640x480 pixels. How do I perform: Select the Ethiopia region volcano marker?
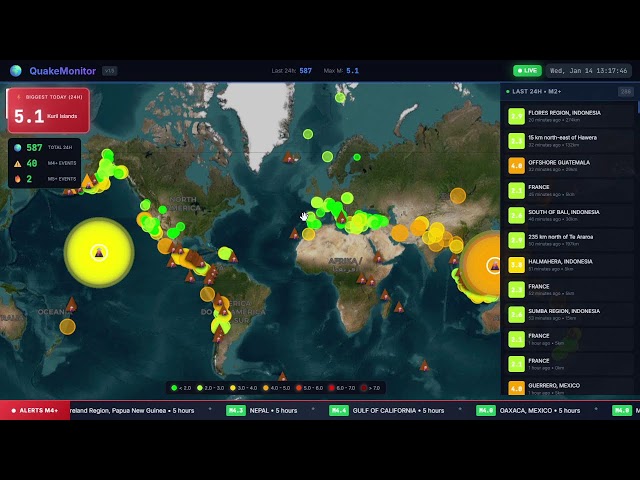coord(378,257)
